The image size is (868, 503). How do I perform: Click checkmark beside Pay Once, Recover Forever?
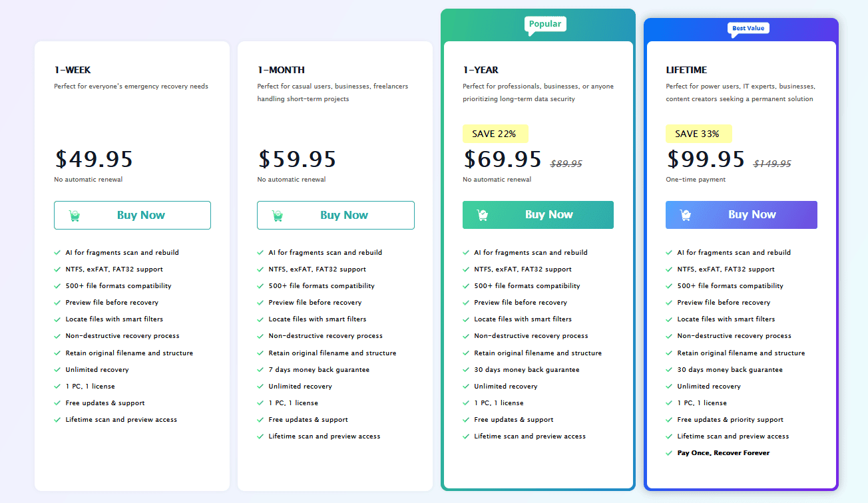(670, 453)
